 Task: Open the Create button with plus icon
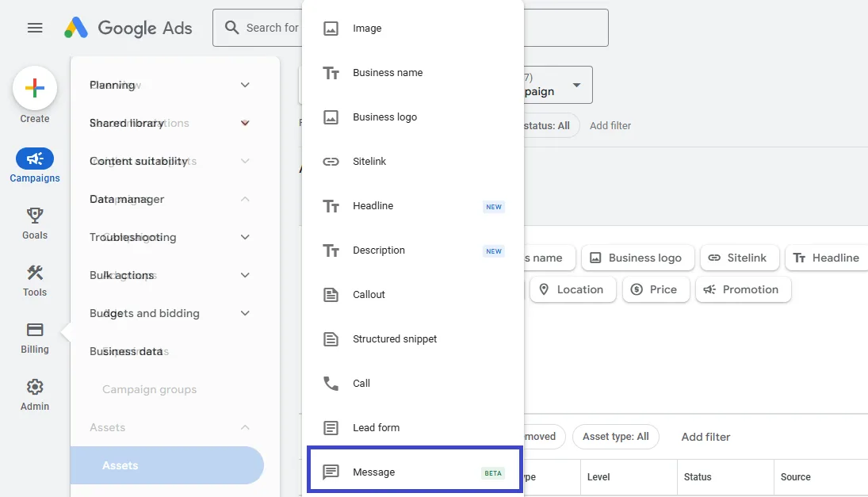click(x=34, y=87)
